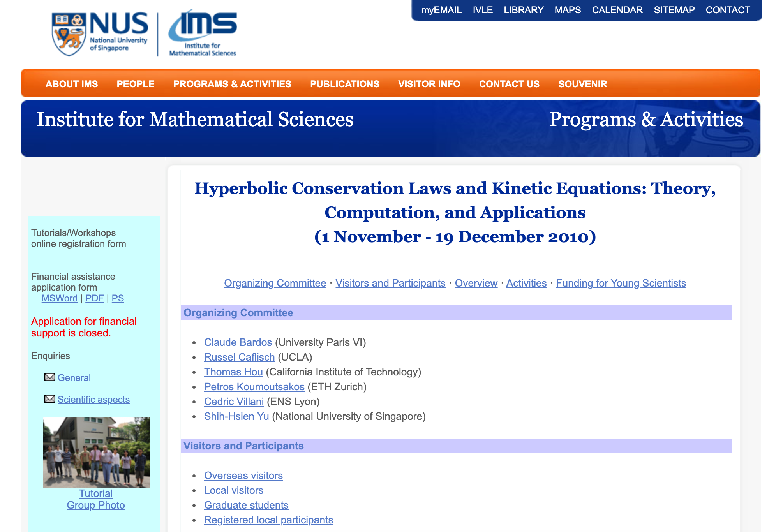Download the PDF application form
This screenshot has width=783, height=532.
(x=94, y=298)
